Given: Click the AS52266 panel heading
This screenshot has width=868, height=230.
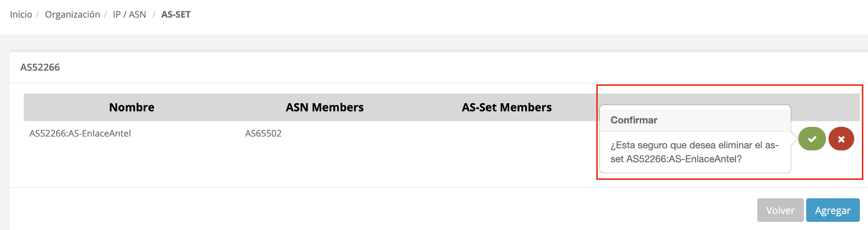Looking at the screenshot, I should coord(40,67).
